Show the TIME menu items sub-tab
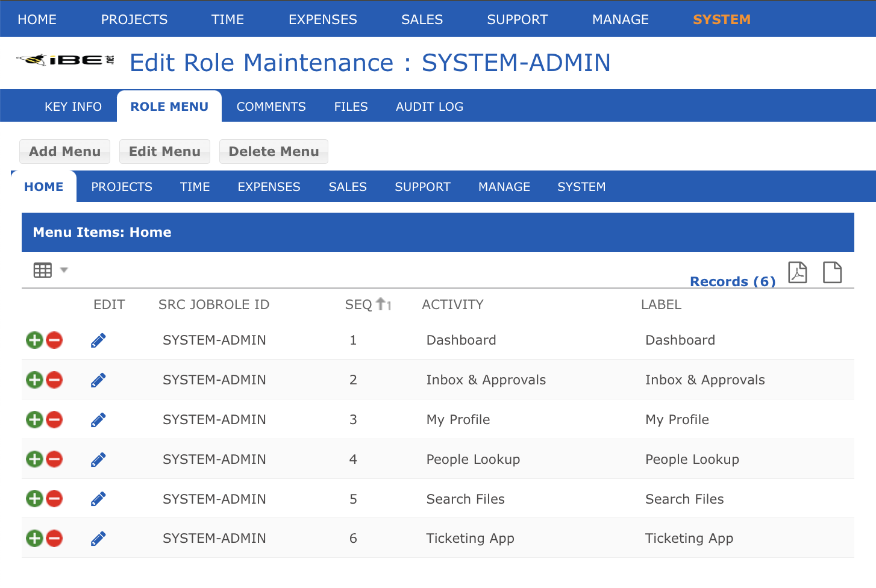876x588 pixels. pyautogui.click(x=195, y=187)
